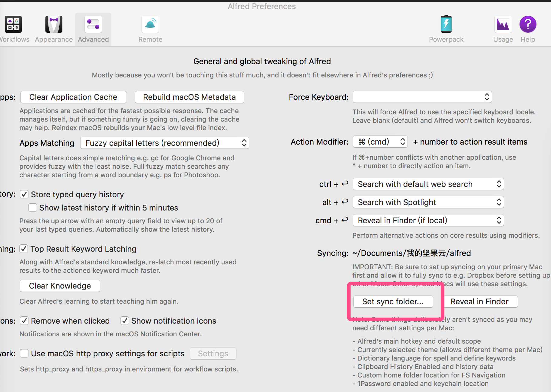Open the Apps Matching fuzzy dropdown
The width and height of the screenshot is (551, 392).
pos(165,143)
